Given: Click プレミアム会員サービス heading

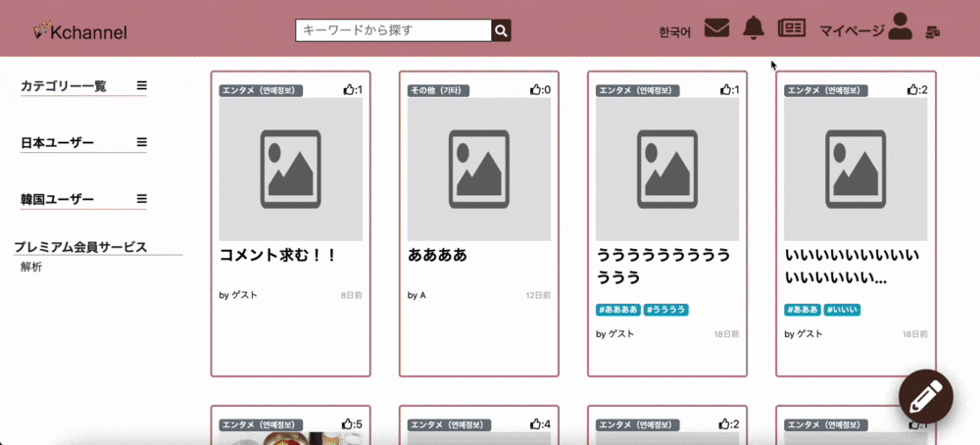Looking at the screenshot, I should 80,247.
